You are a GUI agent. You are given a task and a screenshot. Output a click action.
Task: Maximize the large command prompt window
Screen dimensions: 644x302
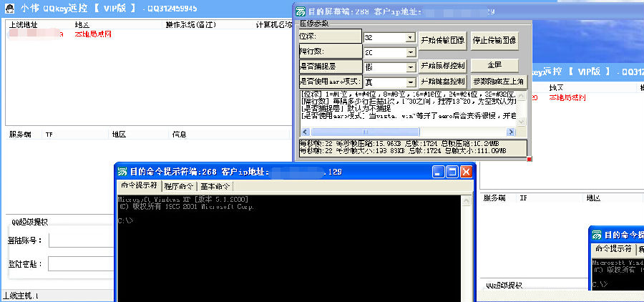(452, 172)
